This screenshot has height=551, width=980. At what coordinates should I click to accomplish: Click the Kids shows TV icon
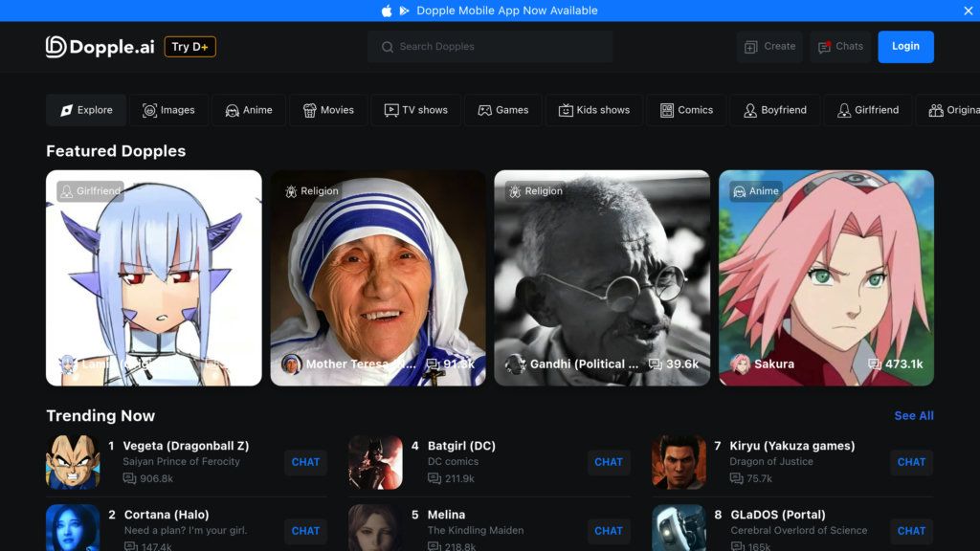coord(565,110)
